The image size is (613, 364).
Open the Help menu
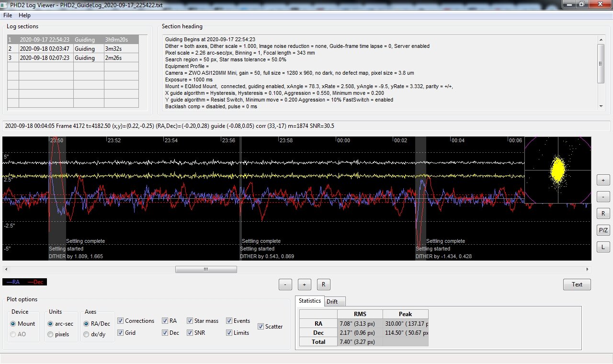point(24,15)
